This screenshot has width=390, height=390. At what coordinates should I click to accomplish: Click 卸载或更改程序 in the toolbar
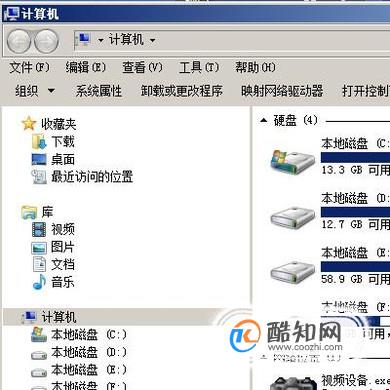click(181, 91)
